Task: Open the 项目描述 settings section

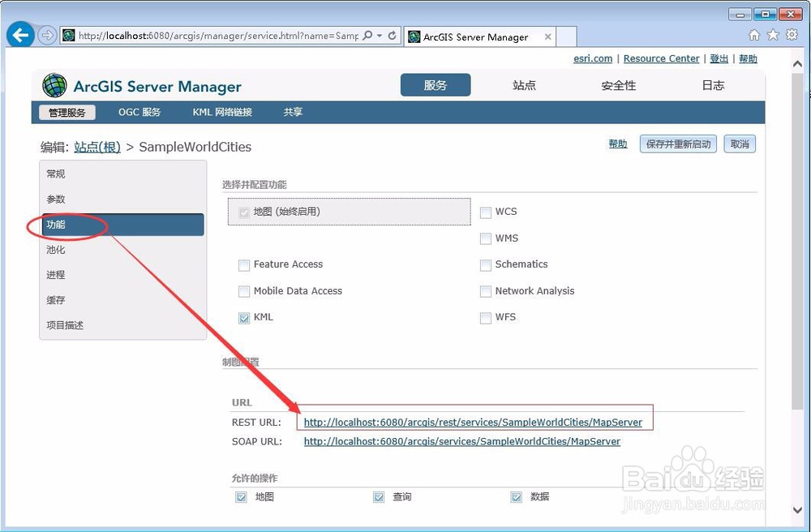Action: point(123,325)
